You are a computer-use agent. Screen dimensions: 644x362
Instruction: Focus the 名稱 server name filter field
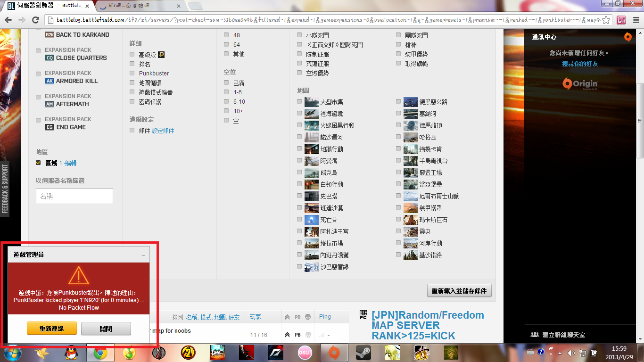click(x=74, y=196)
